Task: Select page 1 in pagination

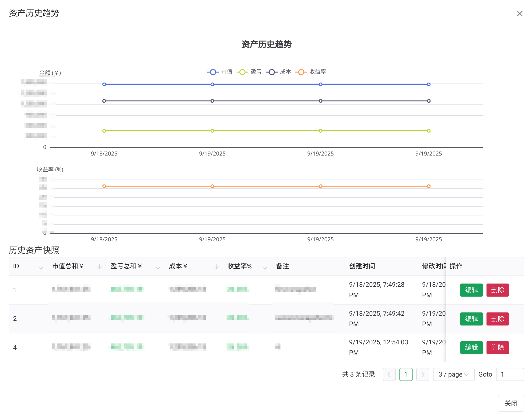Action: pyautogui.click(x=406, y=374)
